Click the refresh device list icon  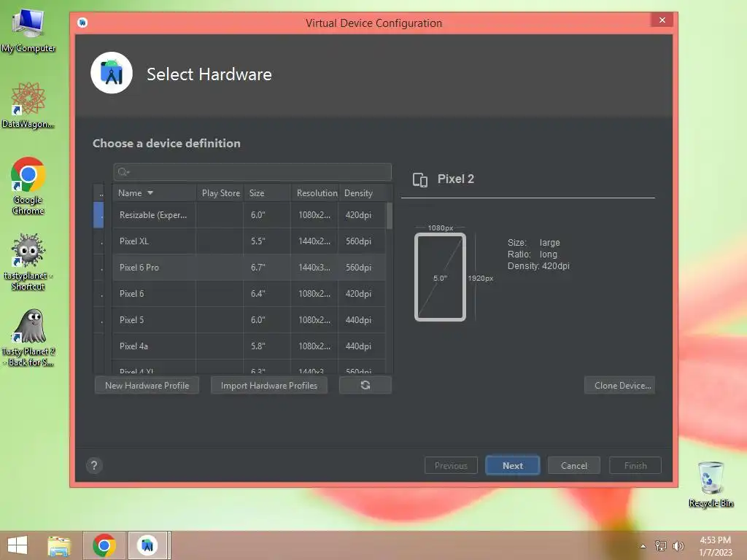tap(365, 385)
